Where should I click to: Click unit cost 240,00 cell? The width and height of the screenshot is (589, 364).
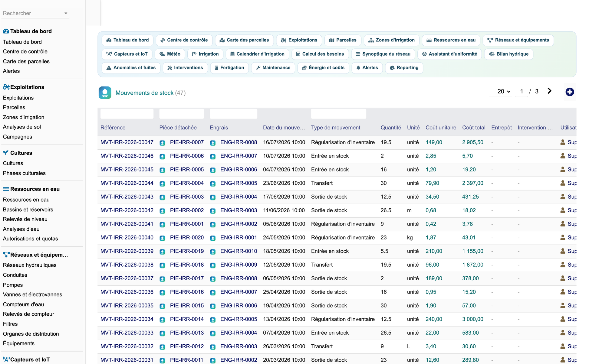[x=434, y=319]
